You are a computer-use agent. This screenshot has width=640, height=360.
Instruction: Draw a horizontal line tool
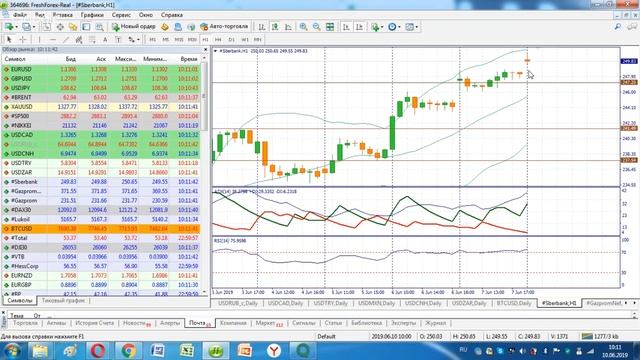(53, 40)
